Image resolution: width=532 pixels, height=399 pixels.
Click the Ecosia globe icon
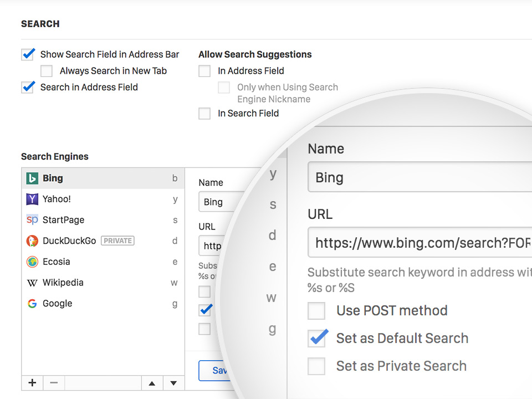pos(32,262)
